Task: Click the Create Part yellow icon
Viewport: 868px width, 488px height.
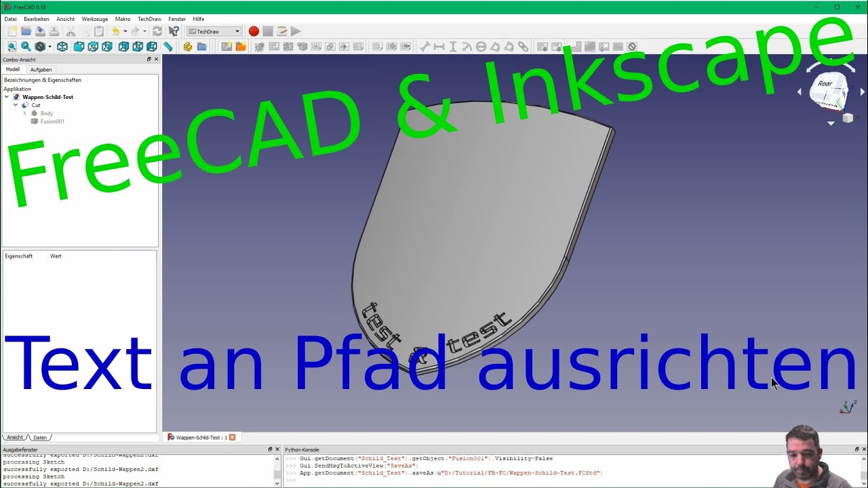Action: [188, 47]
